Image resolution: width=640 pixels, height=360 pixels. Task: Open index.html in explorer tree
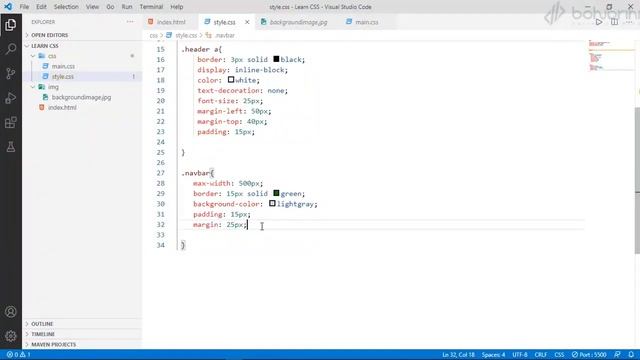[x=62, y=107]
